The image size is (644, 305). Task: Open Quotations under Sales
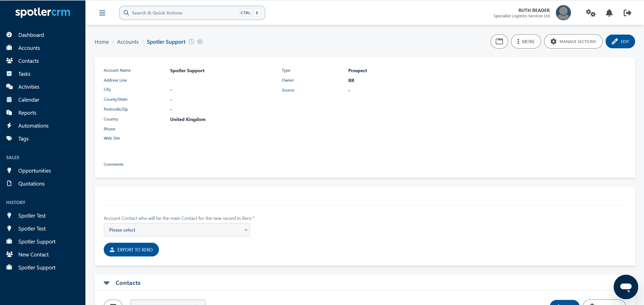[x=31, y=184]
